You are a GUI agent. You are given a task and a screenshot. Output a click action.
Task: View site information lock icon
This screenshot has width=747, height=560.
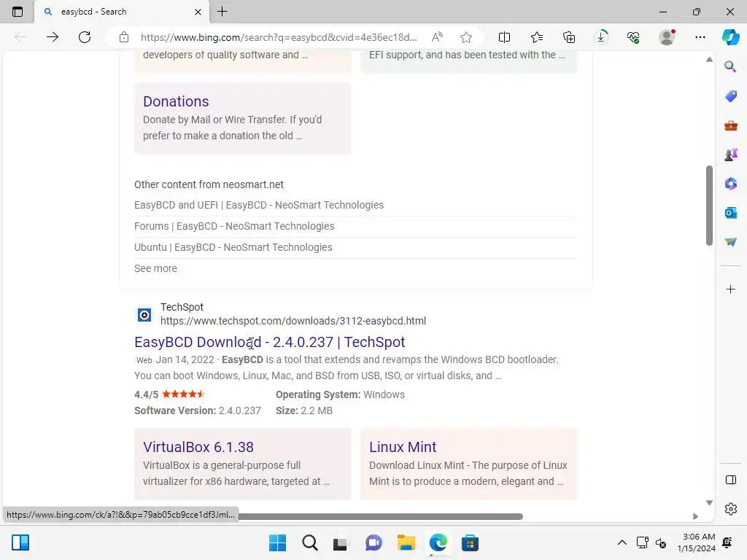124,37
